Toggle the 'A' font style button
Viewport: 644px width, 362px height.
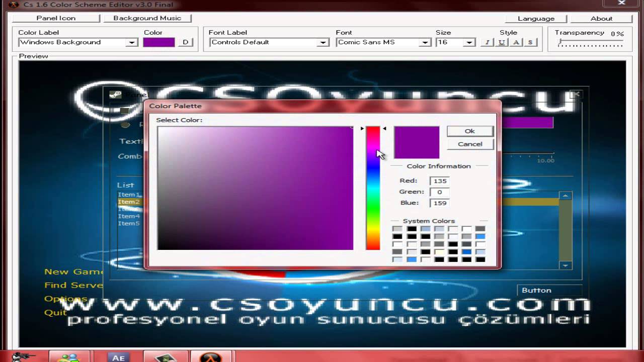(516, 42)
